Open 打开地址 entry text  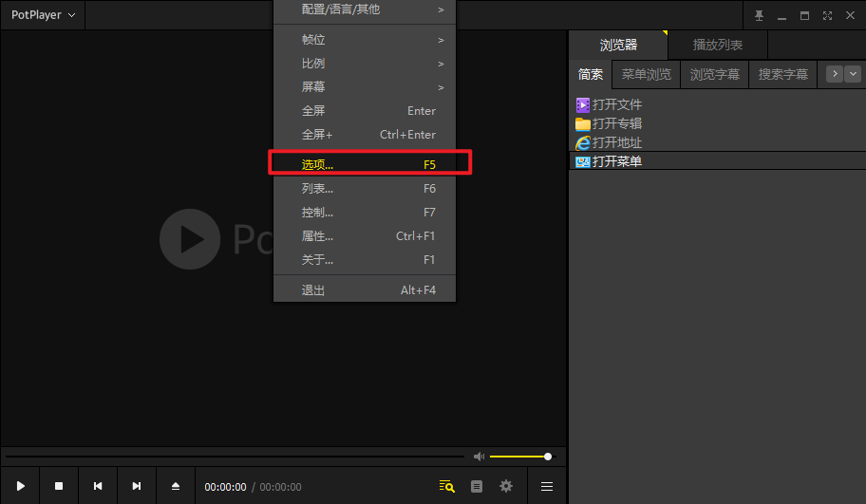click(x=617, y=142)
